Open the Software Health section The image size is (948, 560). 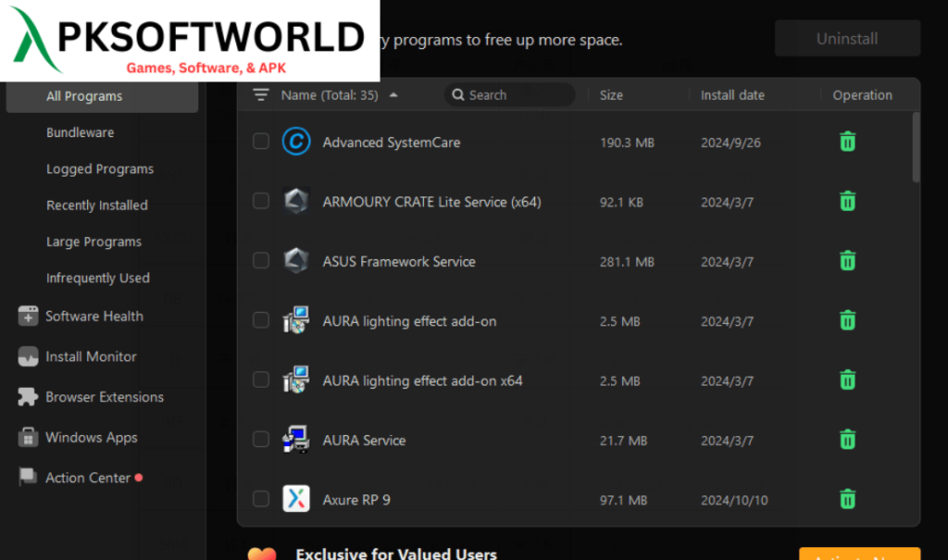pos(94,316)
